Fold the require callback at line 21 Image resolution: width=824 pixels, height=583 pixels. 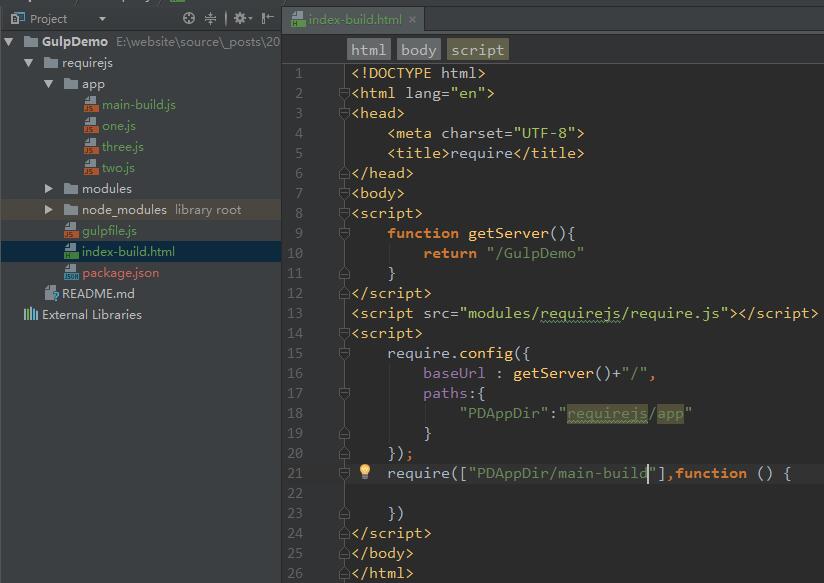(344, 473)
